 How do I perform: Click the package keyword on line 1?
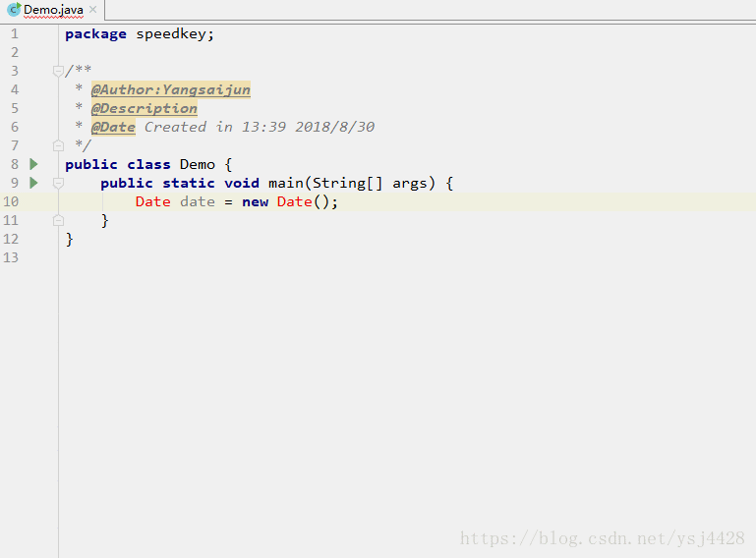(x=96, y=34)
